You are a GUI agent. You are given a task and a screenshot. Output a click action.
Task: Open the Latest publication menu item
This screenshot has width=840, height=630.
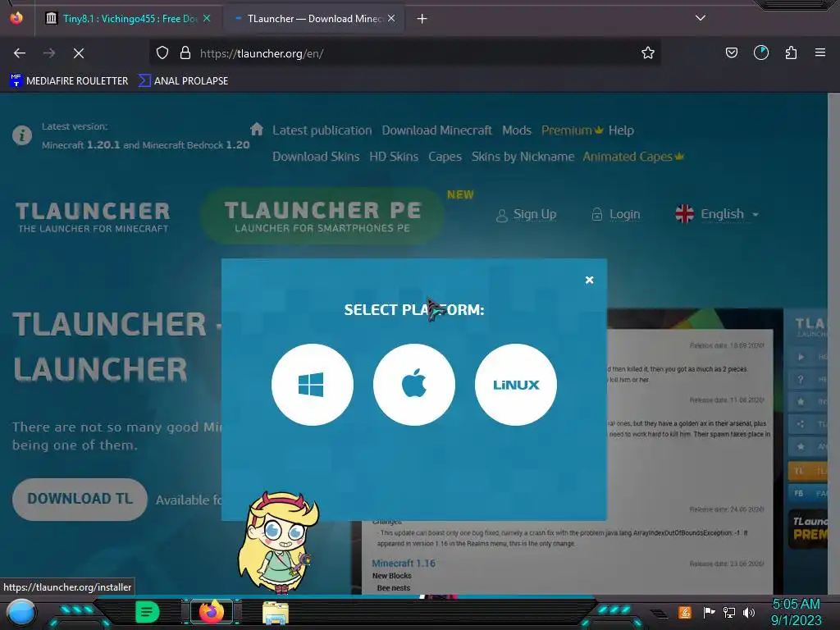[322, 130]
